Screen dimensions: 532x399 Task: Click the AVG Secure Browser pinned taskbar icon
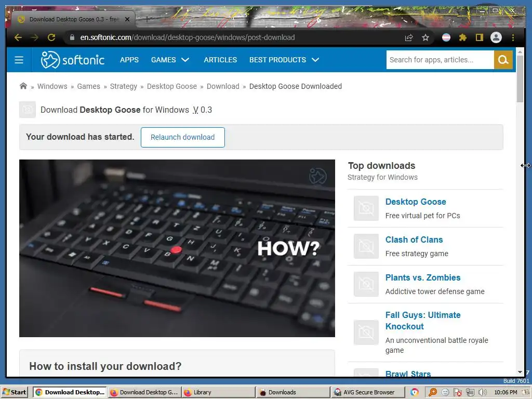tap(414, 392)
